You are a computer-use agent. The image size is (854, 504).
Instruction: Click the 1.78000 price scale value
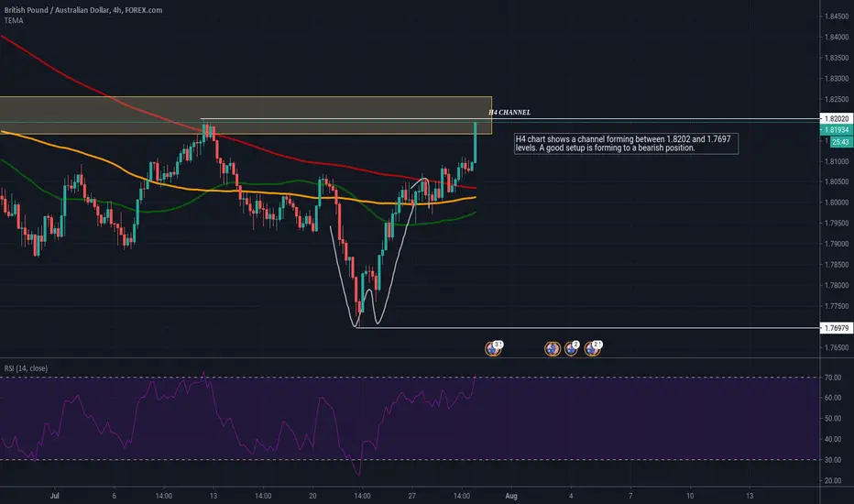836,285
